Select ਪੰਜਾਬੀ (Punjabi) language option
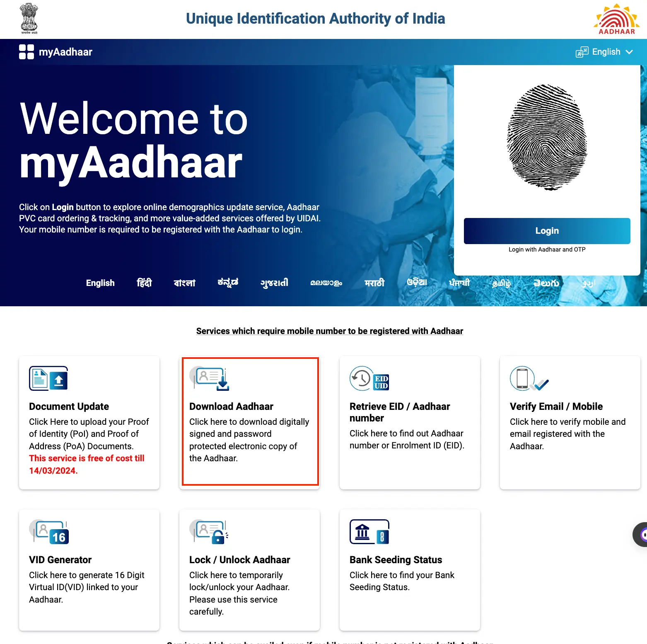The width and height of the screenshot is (647, 644). tap(459, 283)
